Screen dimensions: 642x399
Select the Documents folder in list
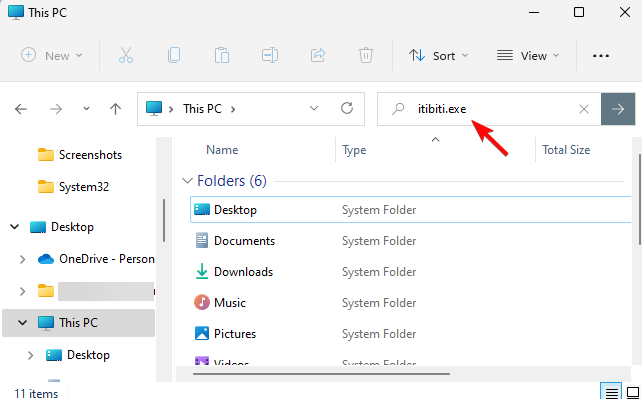[244, 241]
